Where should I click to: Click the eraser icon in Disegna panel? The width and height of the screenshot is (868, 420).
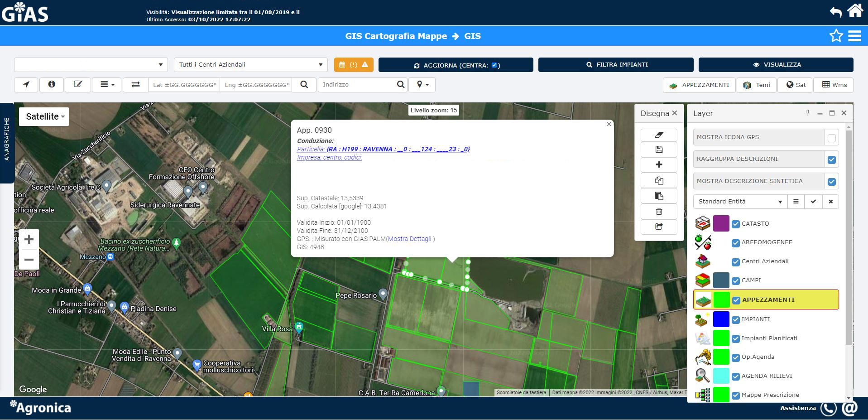[x=659, y=135]
